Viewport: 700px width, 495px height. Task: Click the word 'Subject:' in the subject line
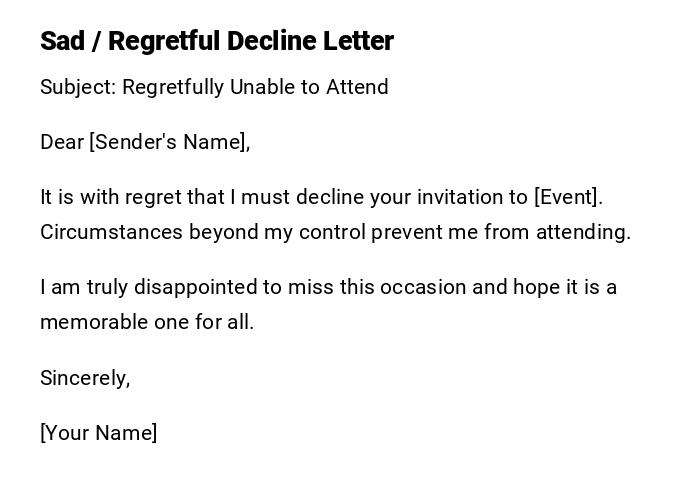78,87
